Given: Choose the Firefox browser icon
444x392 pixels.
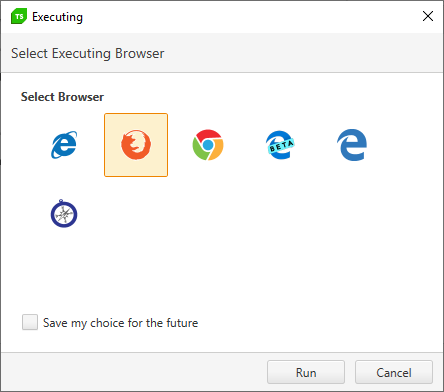Looking at the screenshot, I should pyautogui.click(x=136, y=145).
